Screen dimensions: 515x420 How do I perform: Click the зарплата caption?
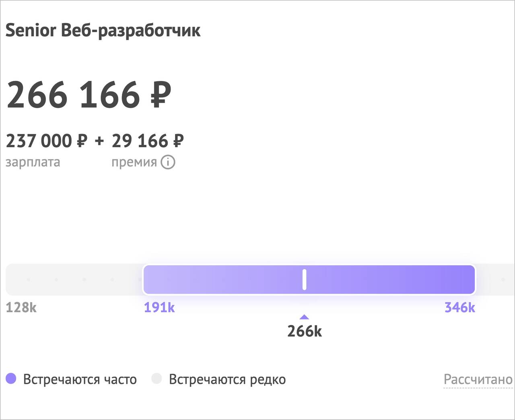coord(33,163)
